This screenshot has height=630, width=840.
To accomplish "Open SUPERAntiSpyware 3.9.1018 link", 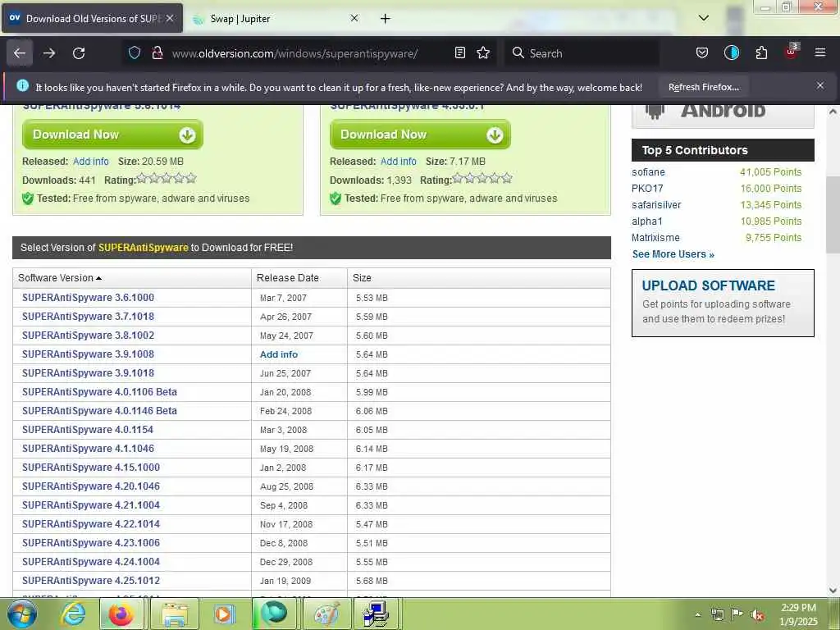I will [88, 373].
